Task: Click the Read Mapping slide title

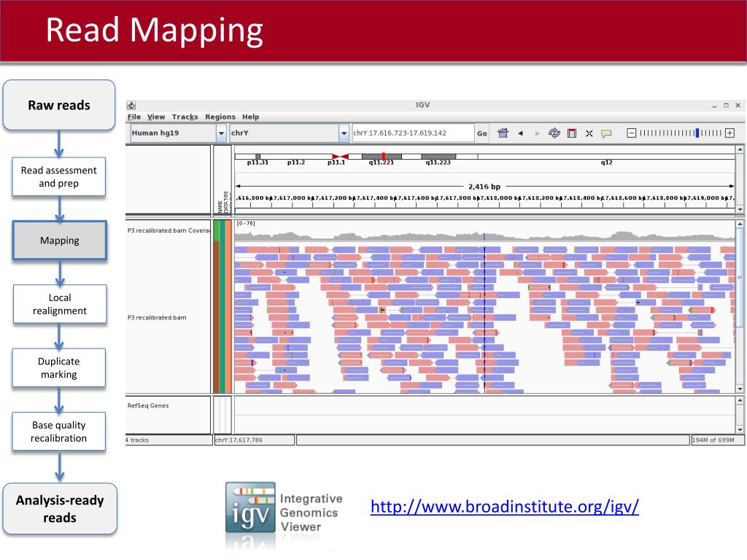Action: point(155,29)
